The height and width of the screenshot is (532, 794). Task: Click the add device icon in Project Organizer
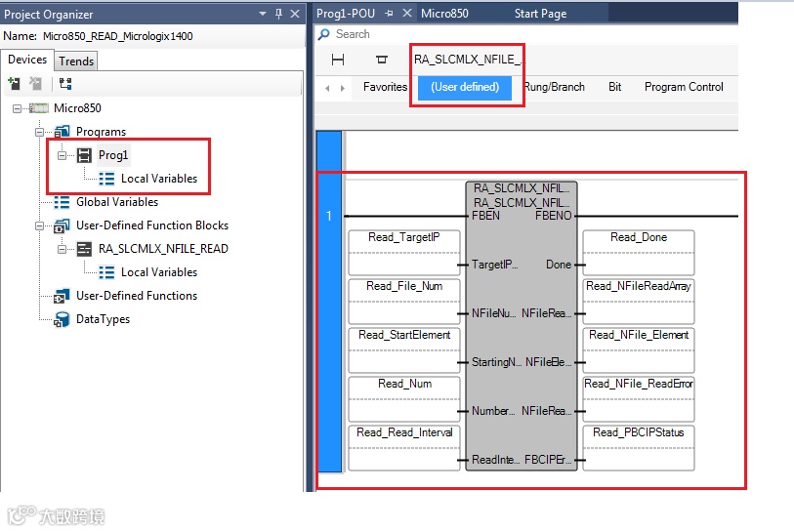(x=15, y=84)
